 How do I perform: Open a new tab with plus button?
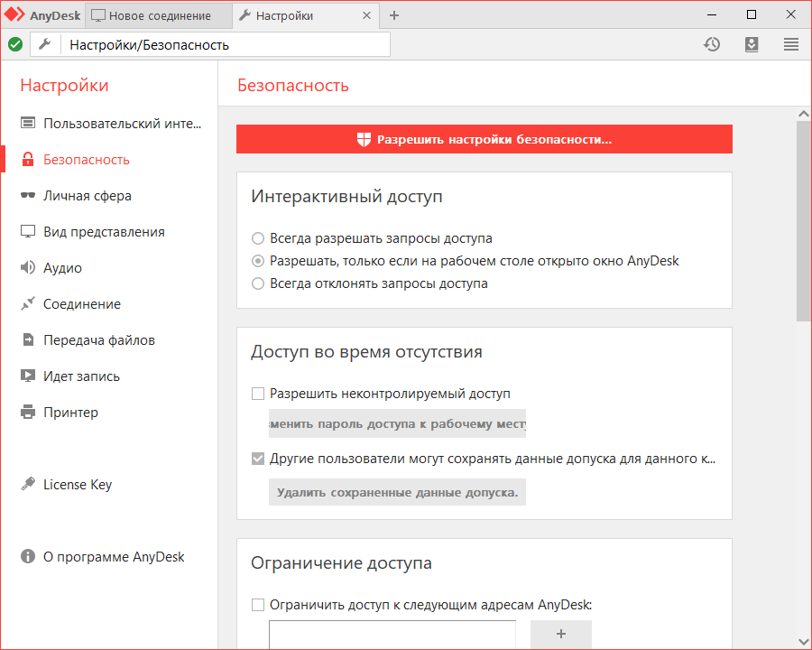[394, 15]
